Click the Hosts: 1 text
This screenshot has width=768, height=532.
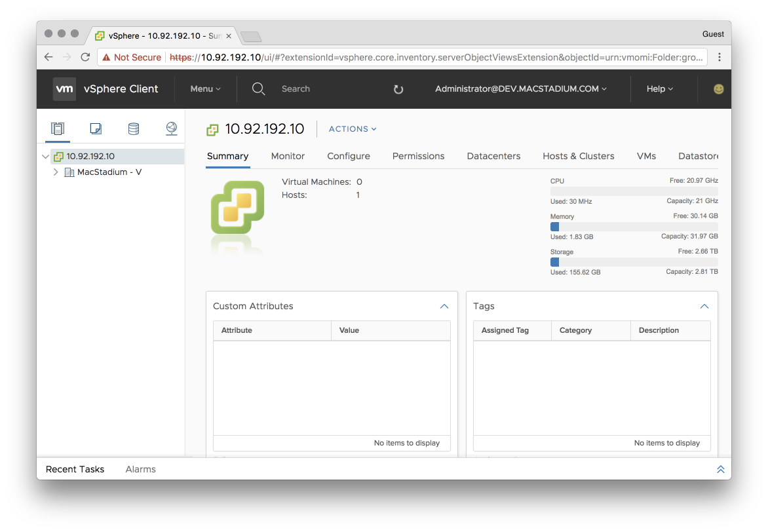[320, 195]
